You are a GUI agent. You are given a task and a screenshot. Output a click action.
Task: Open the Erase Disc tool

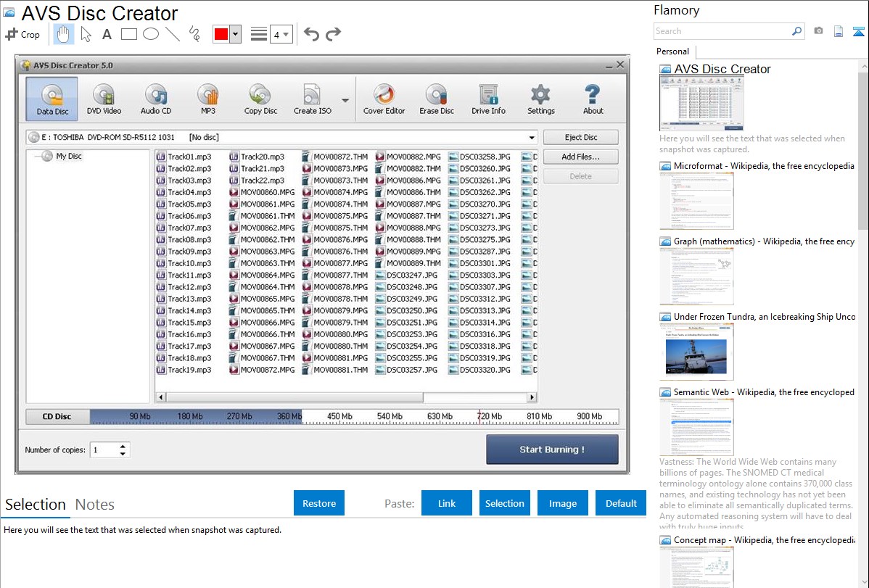(436, 99)
